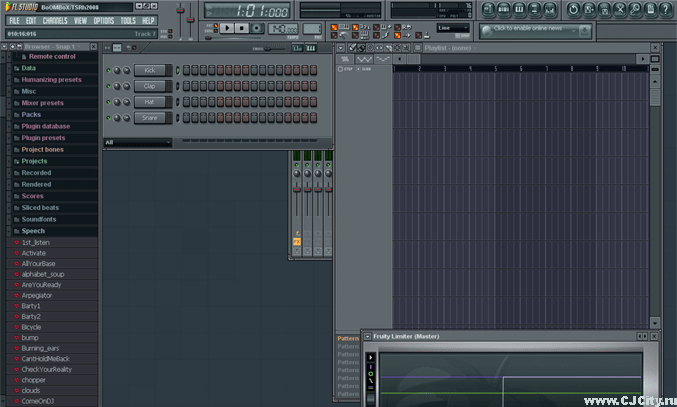
Task: Switch to Pattern mode toggle
Action: tap(216, 25)
